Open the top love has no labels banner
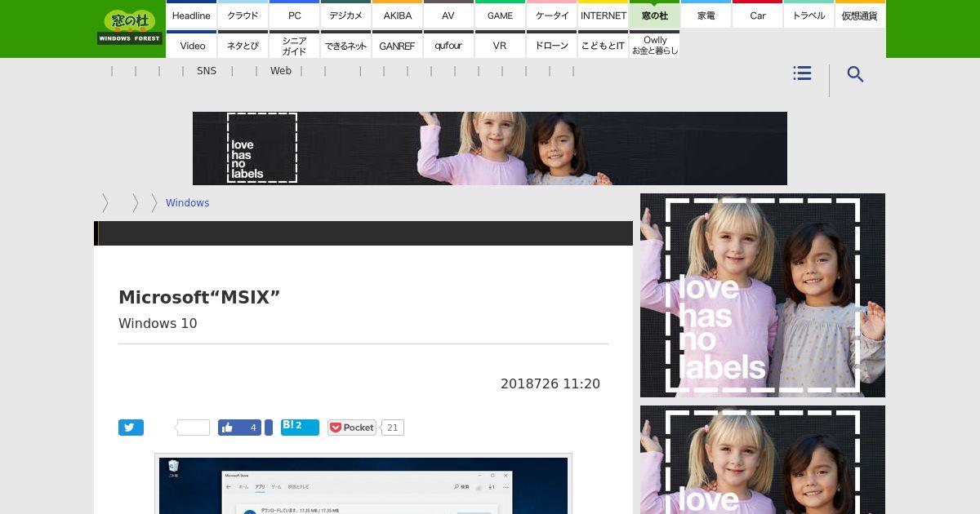Screen dimensions: 980x514 [x=490, y=148]
